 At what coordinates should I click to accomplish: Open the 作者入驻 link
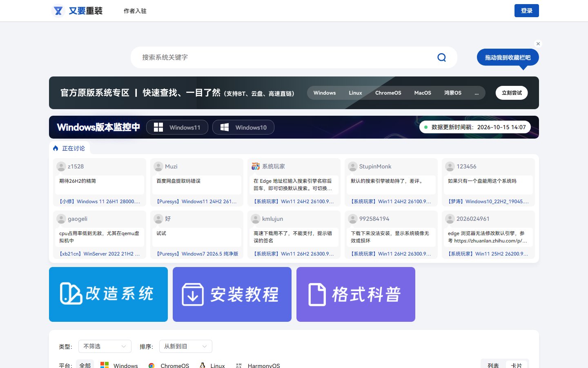pyautogui.click(x=135, y=11)
